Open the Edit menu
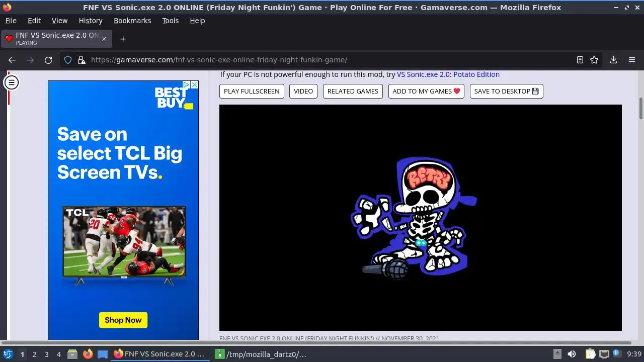 [x=34, y=21]
